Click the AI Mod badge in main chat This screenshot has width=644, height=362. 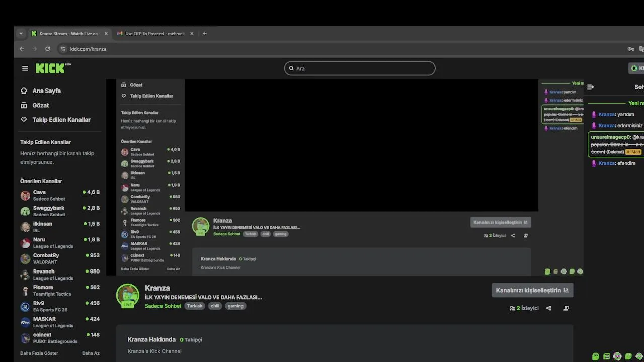[633, 152]
